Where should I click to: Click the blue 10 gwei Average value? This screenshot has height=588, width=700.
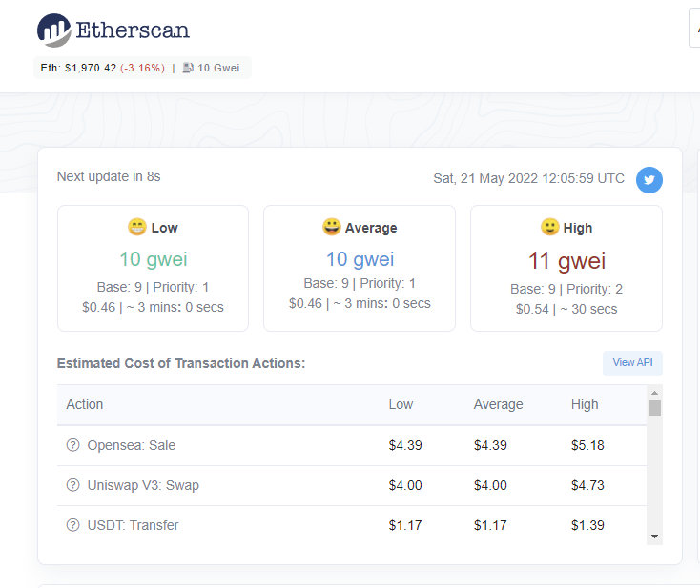click(360, 259)
